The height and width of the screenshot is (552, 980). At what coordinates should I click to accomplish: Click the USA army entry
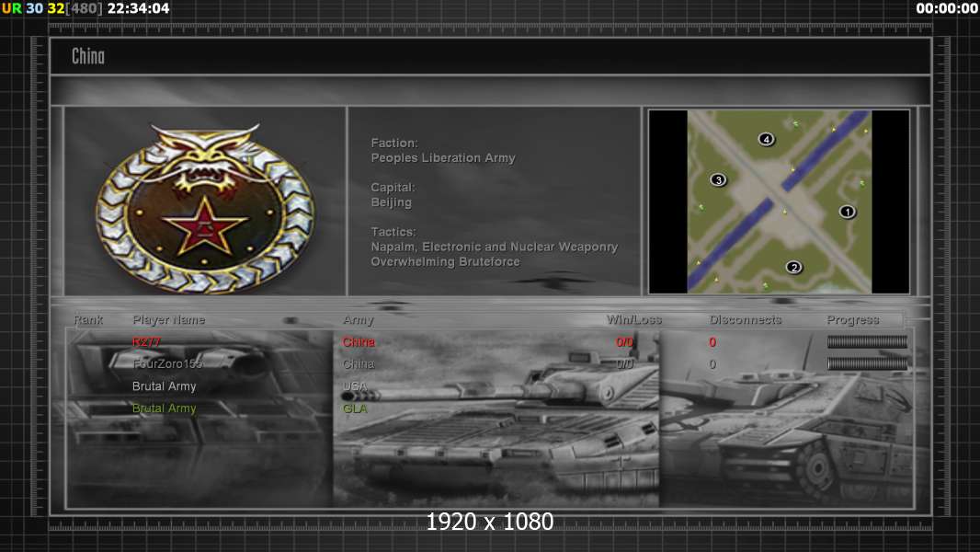[x=355, y=386]
